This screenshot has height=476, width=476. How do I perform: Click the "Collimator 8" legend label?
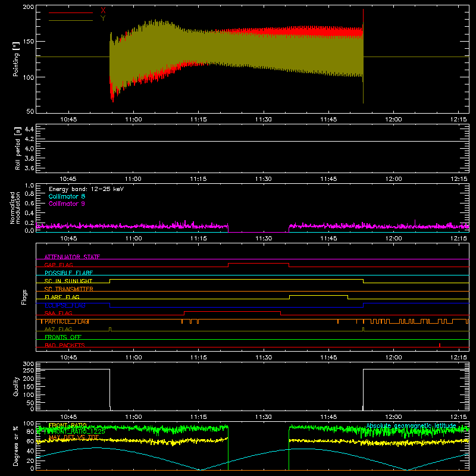[x=67, y=196]
